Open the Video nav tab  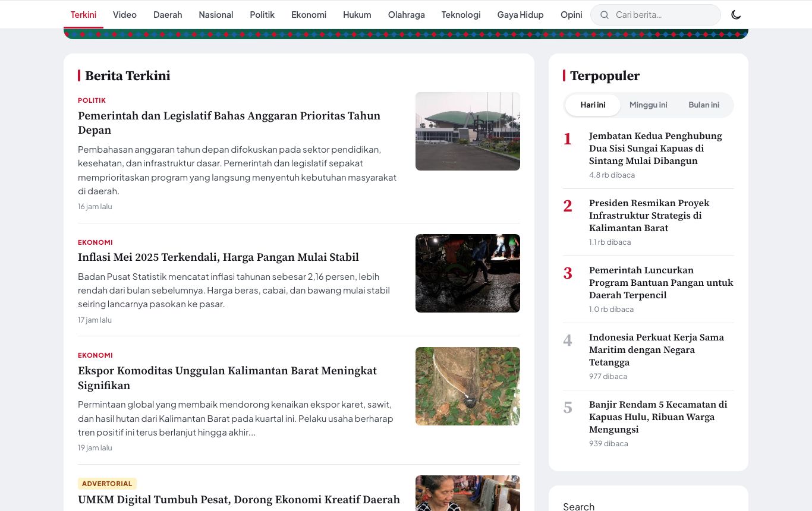tap(125, 15)
